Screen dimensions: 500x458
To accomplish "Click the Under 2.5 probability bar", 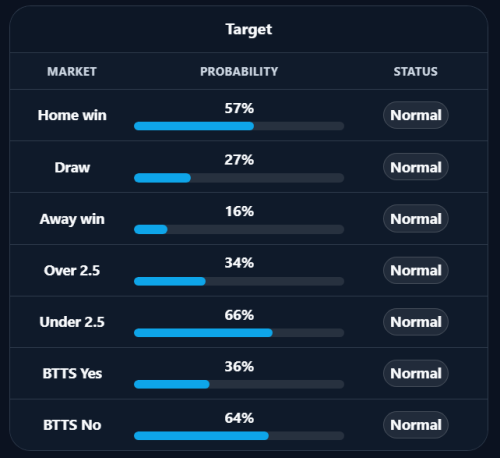I will tap(239, 333).
